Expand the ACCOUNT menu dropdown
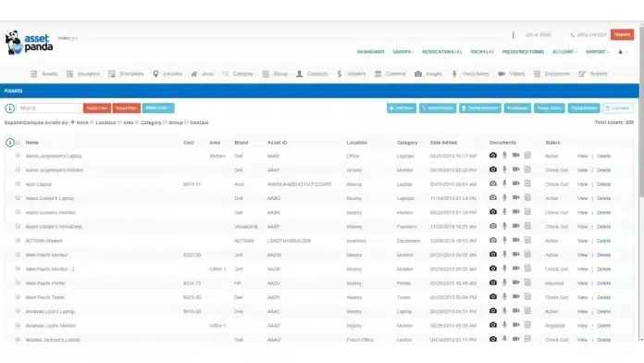The width and height of the screenshot is (644, 363). tap(564, 52)
